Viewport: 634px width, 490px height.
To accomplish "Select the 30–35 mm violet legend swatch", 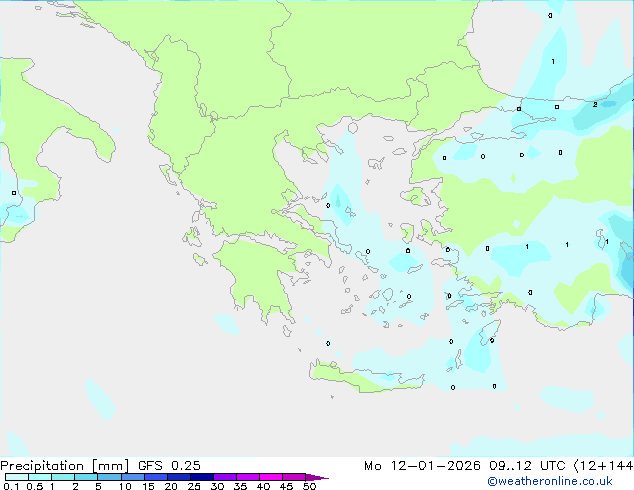I will point(225,477).
